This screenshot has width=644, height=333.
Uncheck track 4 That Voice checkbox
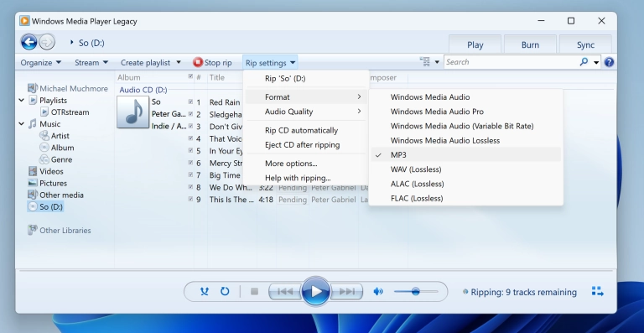(x=190, y=138)
